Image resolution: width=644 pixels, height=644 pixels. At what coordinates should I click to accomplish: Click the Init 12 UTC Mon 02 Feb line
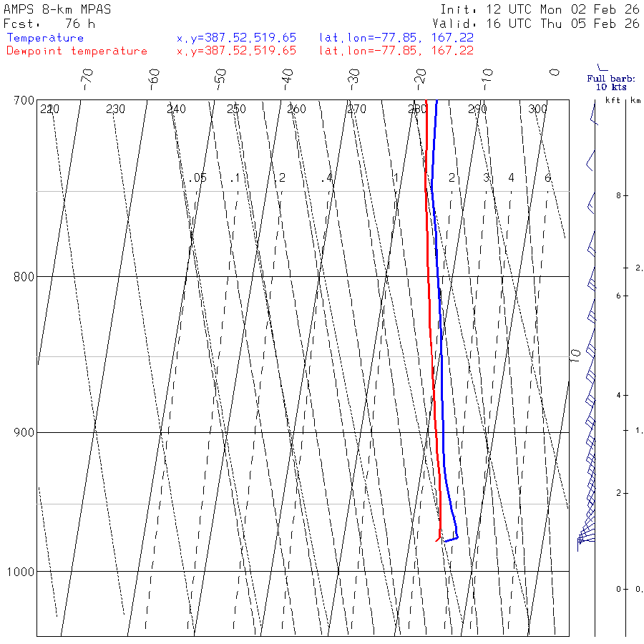click(x=540, y=9)
